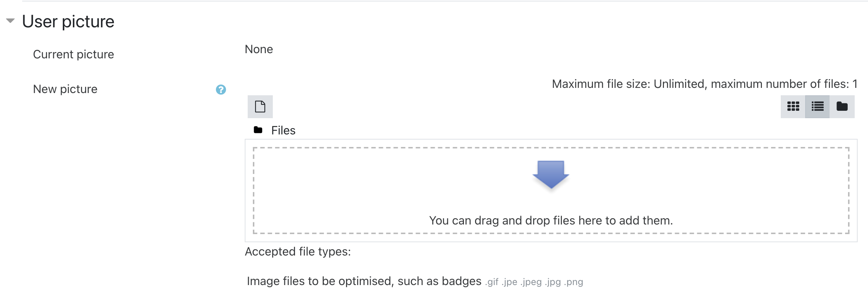Click the Maximum file size notice
This screenshot has height=305, width=868.
coord(704,84)
